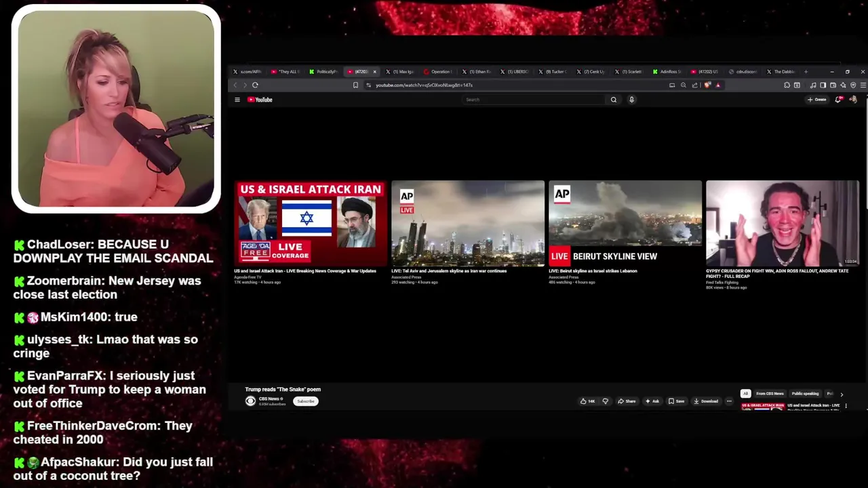The height and width of the screenshot is (488, 868).
Task: Switch to the Scarlett X tab
Action: tap(629, 71)
